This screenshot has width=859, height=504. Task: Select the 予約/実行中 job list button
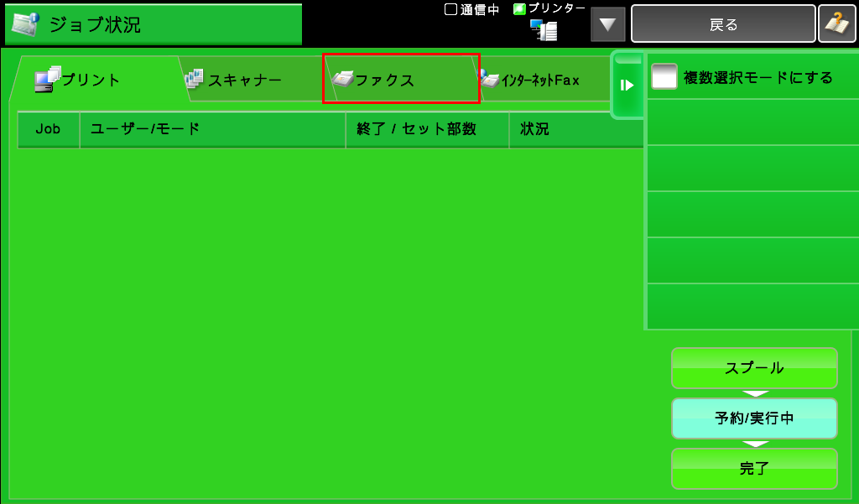pyautogui.click(x=754, y=418)
